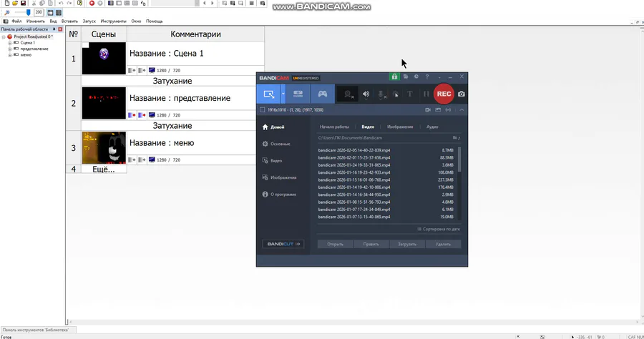
Task: Click the green lock icon in Bandicam
Action: tap(394, 77)
